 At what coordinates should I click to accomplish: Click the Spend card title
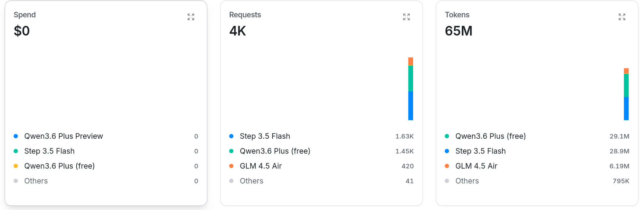[25, 15]
